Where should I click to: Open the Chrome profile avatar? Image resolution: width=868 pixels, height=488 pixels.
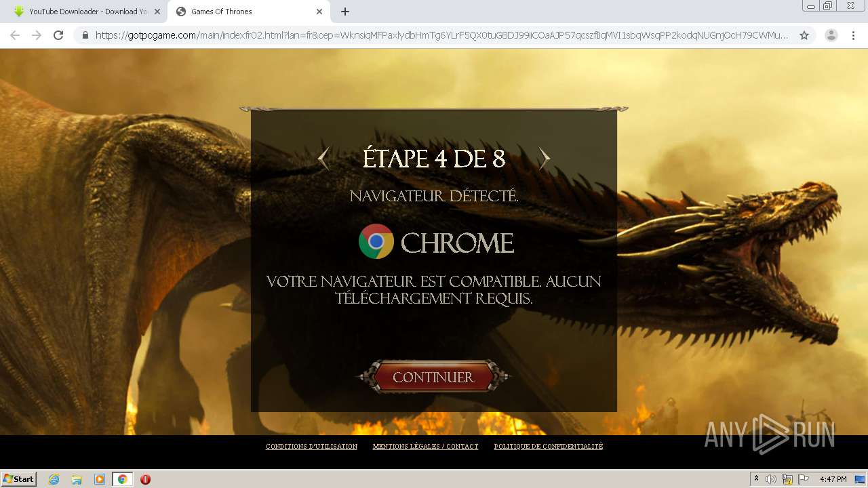point(831,35)
